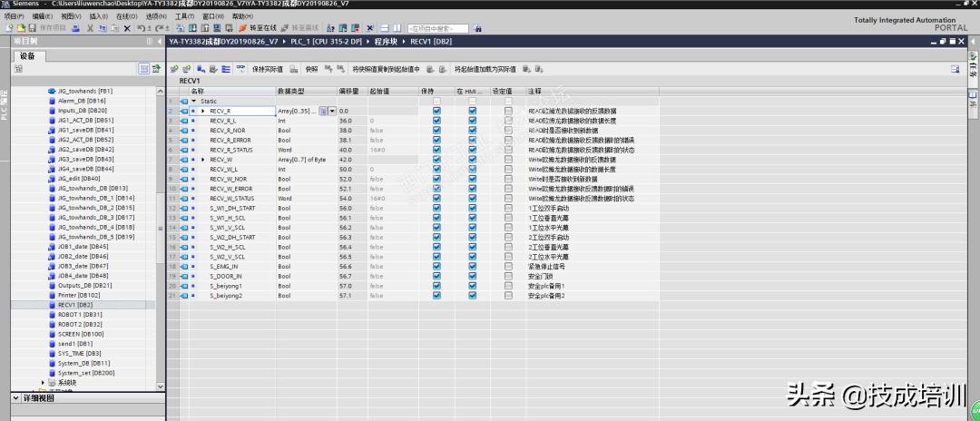This screenshot has height=421, width=980.
Task: Click the 名称 column header
Action: pos(232,92)
